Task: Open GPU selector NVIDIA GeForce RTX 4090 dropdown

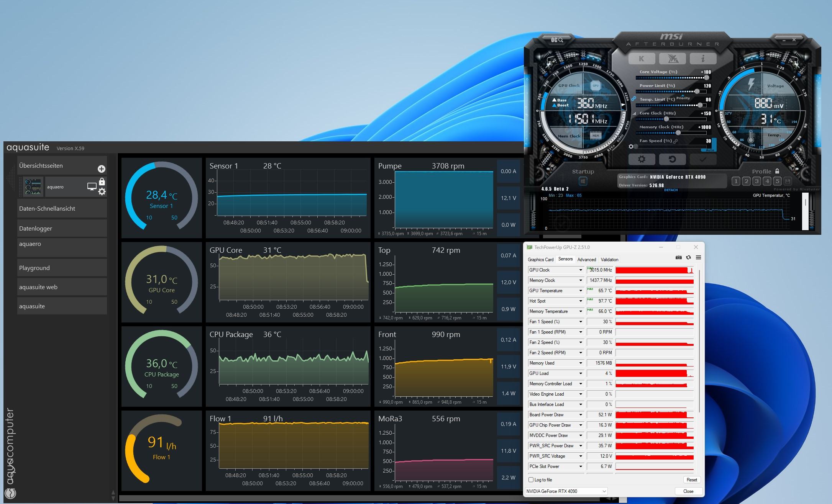Action: tap(566, 491)
